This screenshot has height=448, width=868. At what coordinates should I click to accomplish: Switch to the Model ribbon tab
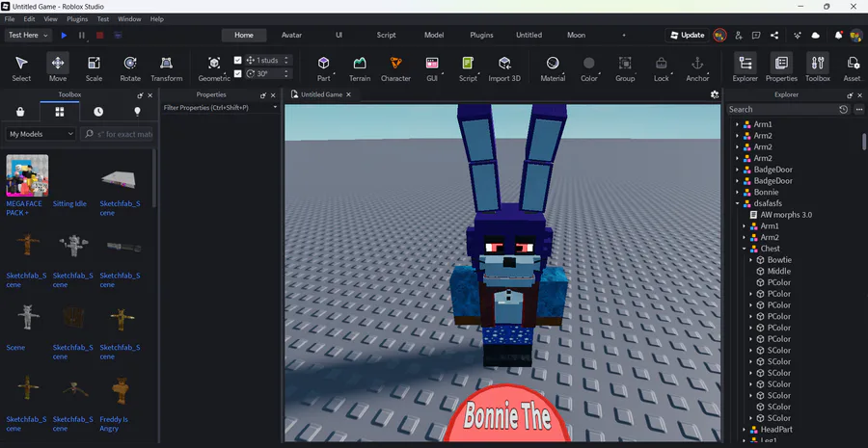click(434, 35)
